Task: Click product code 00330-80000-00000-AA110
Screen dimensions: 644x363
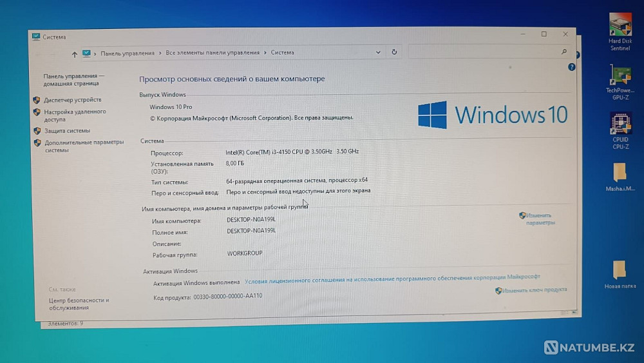Action: tap(227, 297)
